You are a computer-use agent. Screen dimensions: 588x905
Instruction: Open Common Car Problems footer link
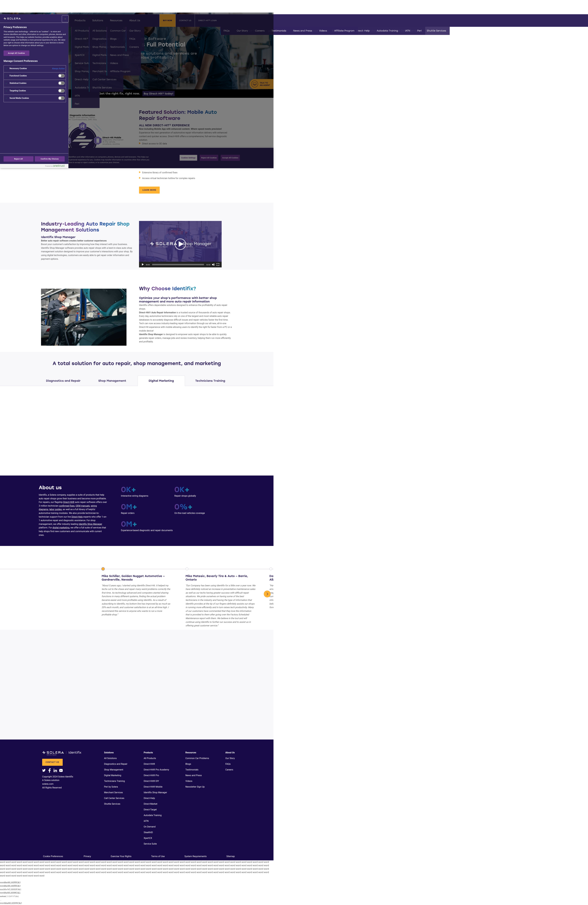click(x=197, y=758)
